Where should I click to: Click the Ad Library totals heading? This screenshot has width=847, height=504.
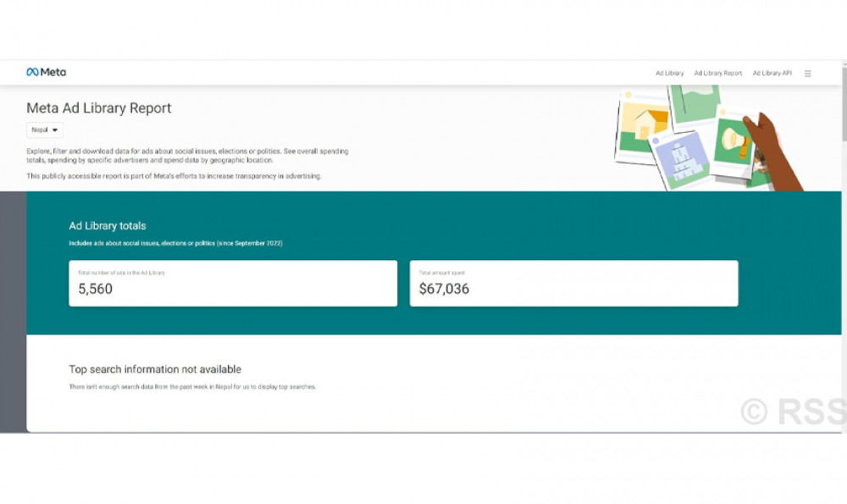point(108,226)
